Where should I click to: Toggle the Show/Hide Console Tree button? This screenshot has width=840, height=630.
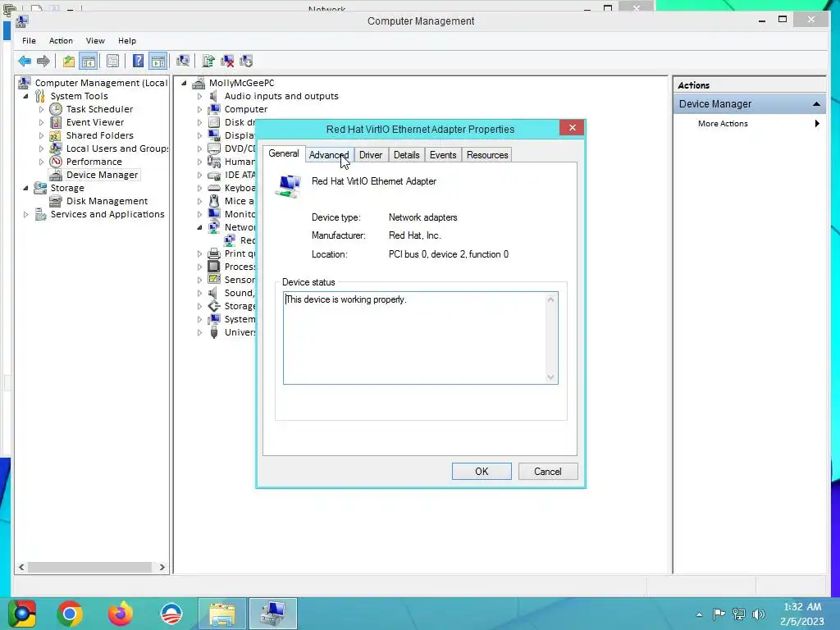pyautogui.click(x=89, y=61)
